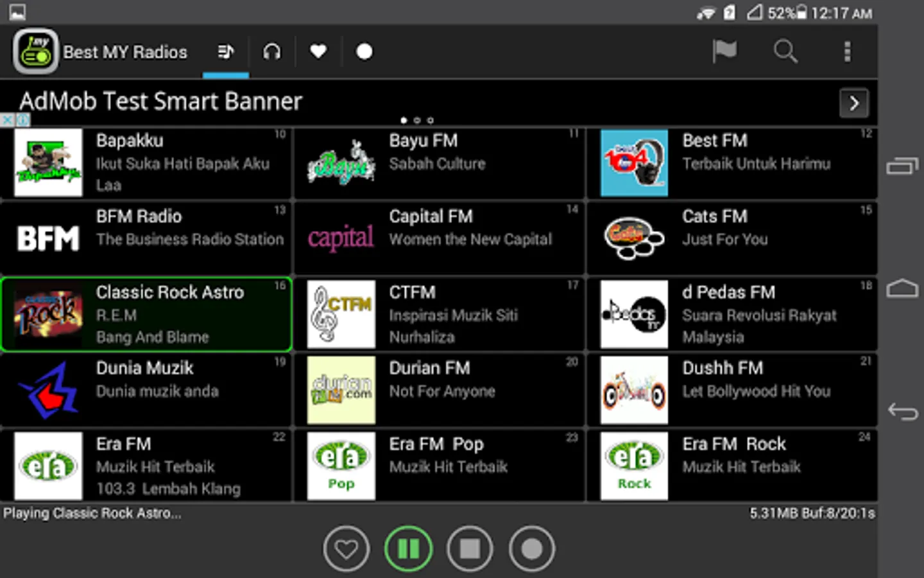Tap the flag country icon
Screen dimensions: 924x578
(x=724, y=51)
